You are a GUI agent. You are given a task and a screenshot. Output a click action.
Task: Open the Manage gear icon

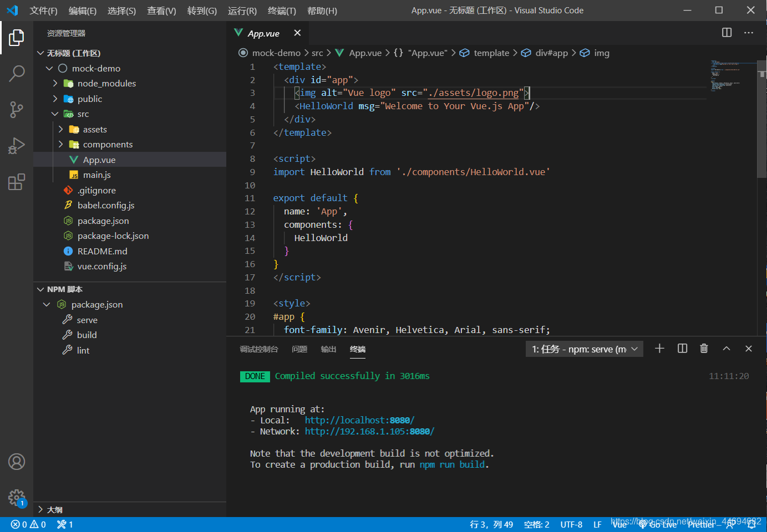tap(17, 498)
